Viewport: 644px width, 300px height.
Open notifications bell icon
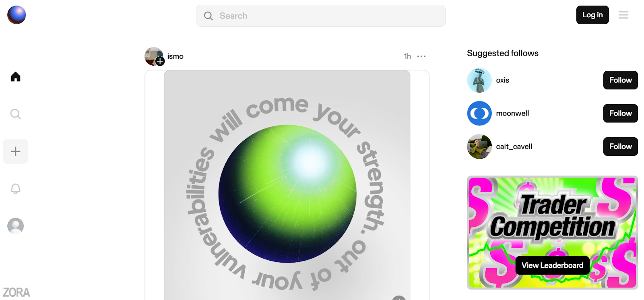16,188
